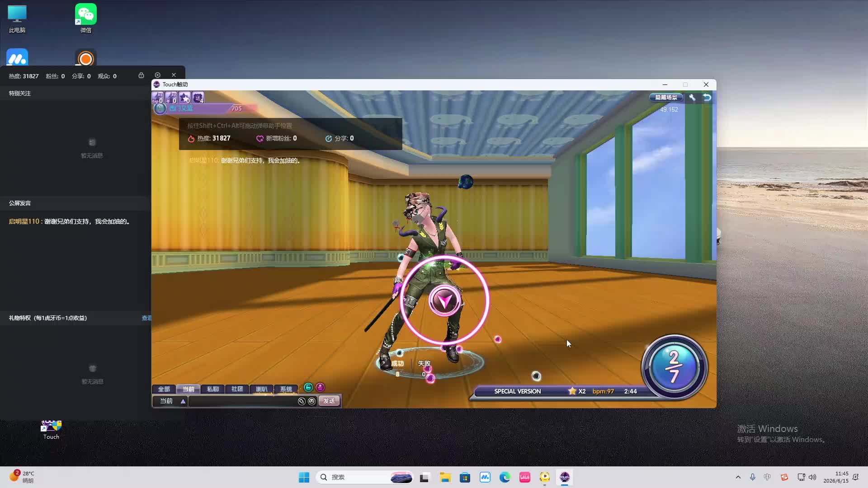Click the eraser clear icon in chat box
The width and height of the screenshot is (868, 488).
[x=302, y=401]
